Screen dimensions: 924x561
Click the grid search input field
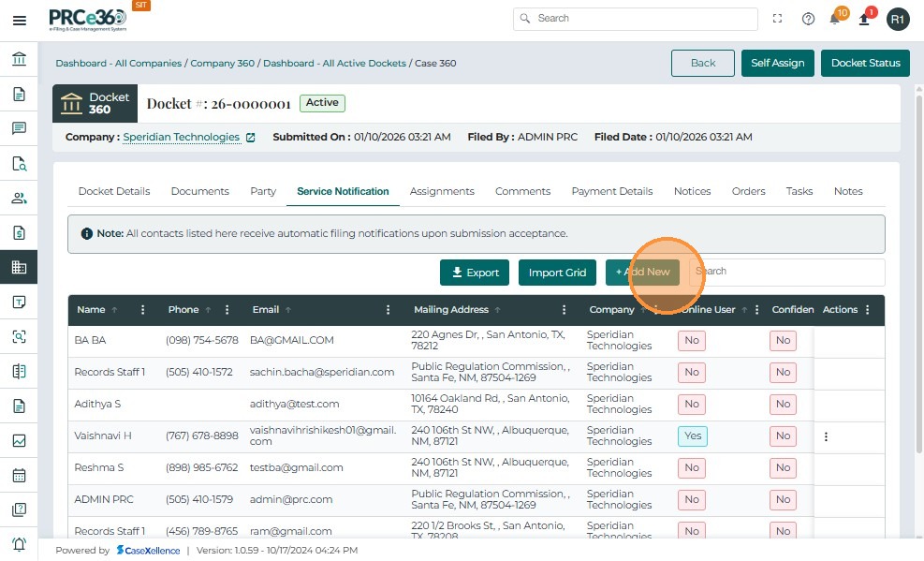click(786, 272)
